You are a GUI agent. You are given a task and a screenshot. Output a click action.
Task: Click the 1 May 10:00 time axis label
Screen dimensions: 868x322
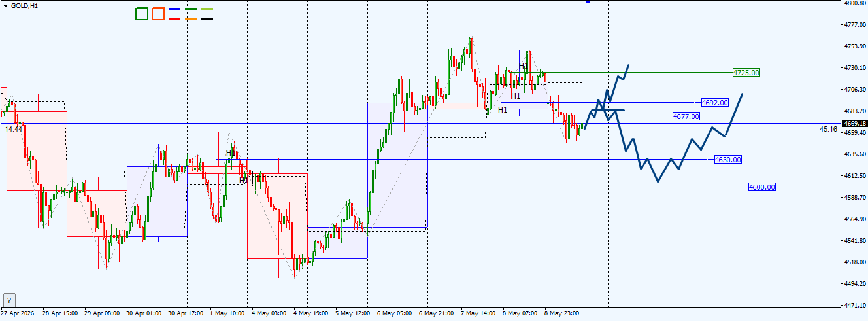(x=227, y=313)
